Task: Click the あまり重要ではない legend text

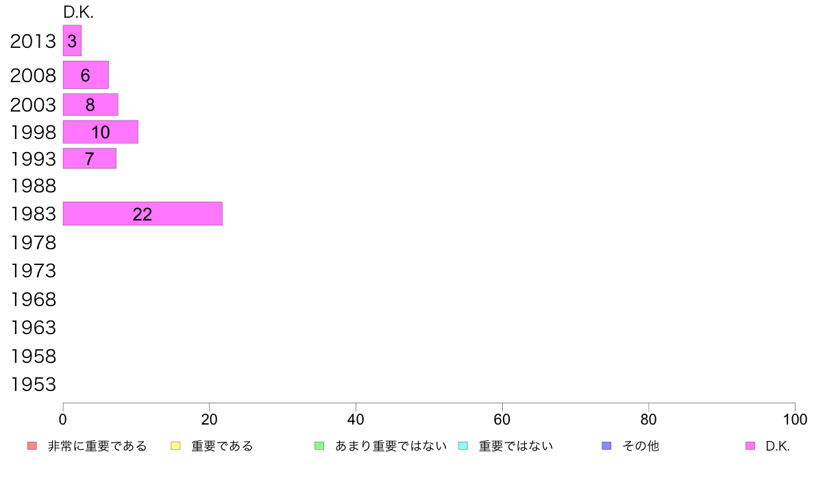Action: [x=391, y=446]
